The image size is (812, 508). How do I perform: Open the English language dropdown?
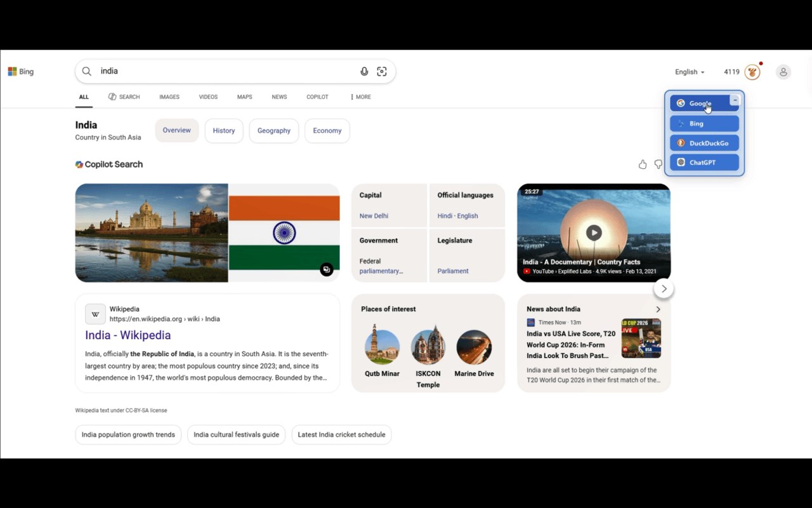pyautogui.click(x=690, y=72)
